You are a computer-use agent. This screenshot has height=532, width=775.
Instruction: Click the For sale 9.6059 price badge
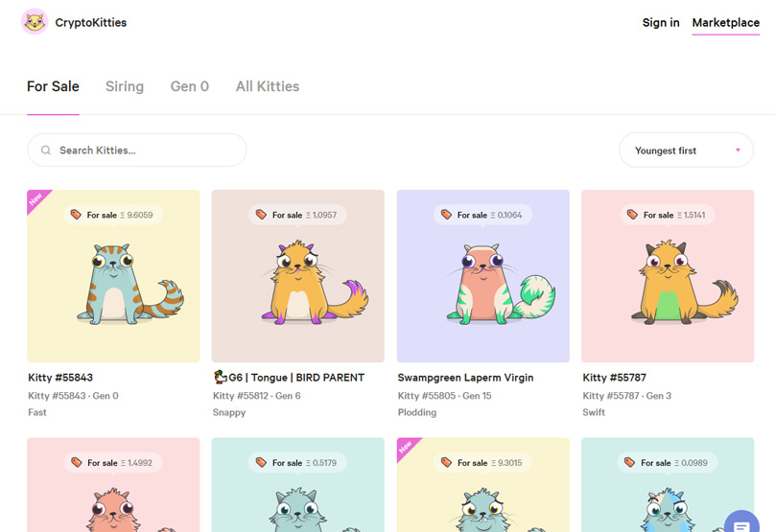pyautogui.click(x=113, y=215)
